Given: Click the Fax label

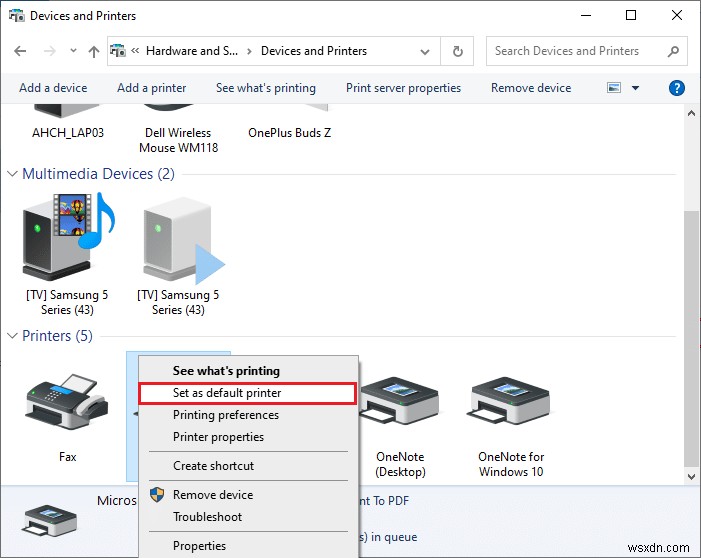Looking at the screenshot, I should pos(68,457).
